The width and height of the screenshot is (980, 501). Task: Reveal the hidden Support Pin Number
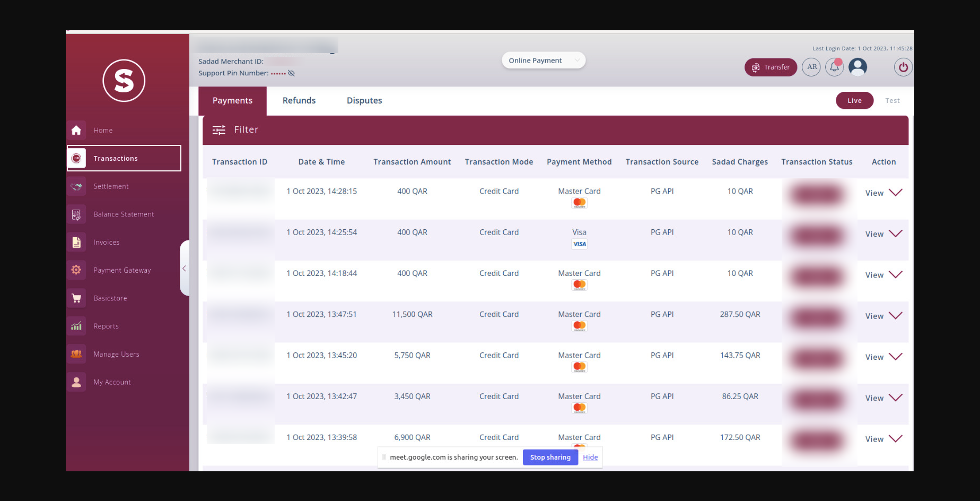click(291, 73)
